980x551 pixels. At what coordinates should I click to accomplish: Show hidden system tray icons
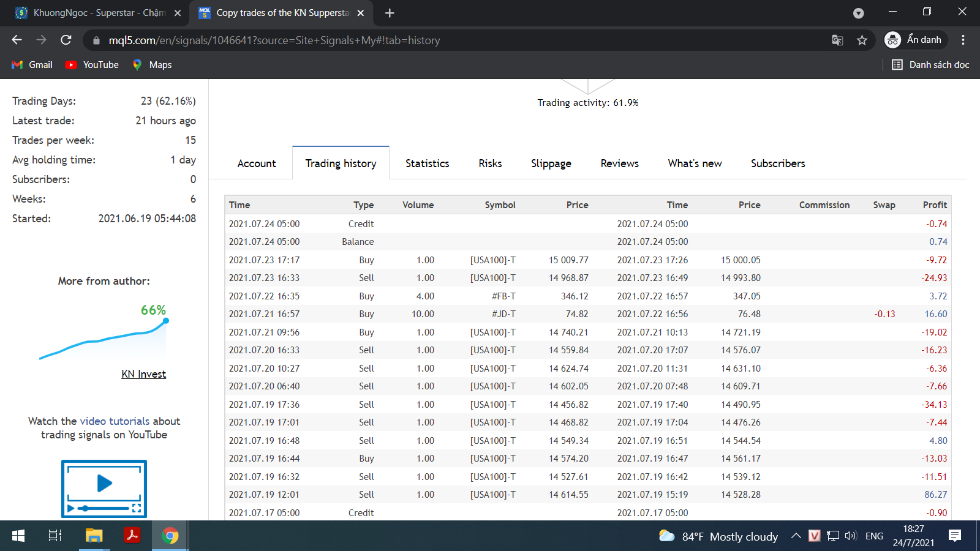click(x=796, y=536)
